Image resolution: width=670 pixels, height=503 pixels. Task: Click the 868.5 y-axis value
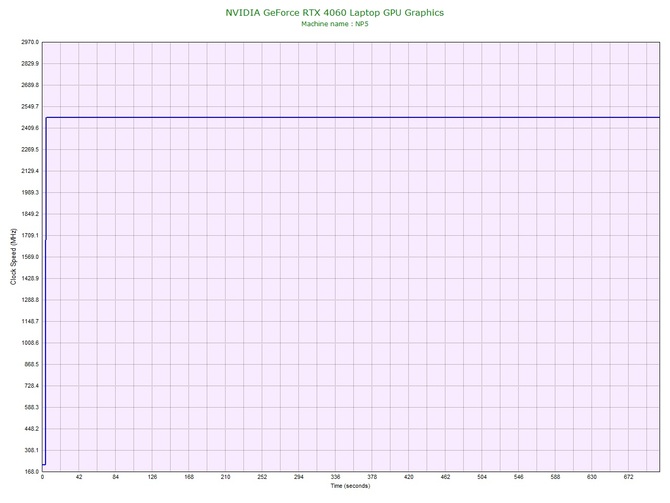[x=31, y=365]
